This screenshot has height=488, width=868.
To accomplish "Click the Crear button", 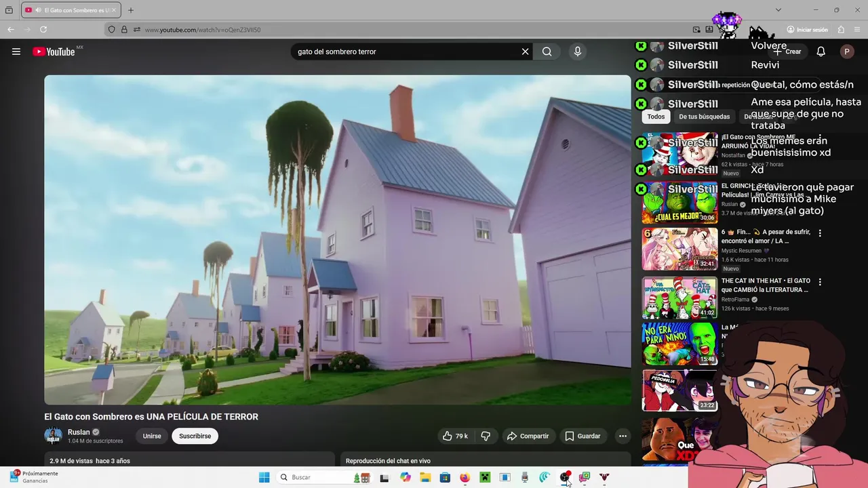I will point(787,52).
